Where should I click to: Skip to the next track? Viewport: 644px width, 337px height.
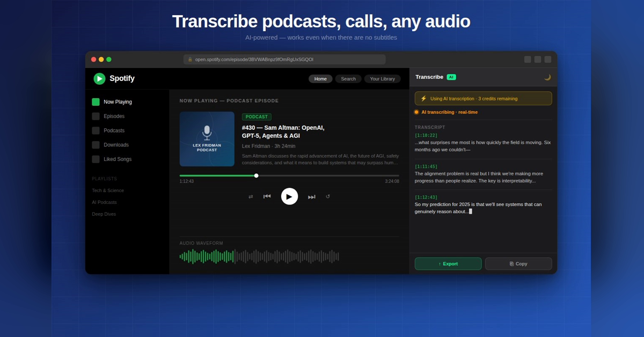point(312,196)
